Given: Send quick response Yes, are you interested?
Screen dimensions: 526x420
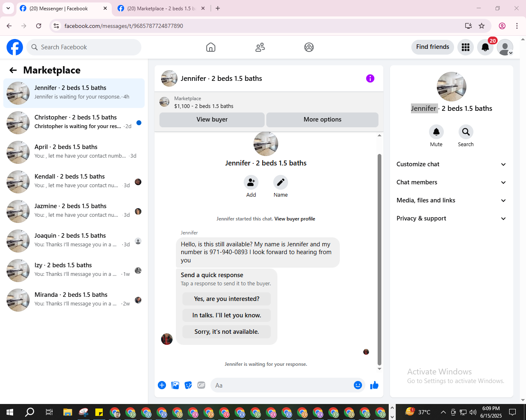Looking at the screenshot, I should click(x=227, y=299).
